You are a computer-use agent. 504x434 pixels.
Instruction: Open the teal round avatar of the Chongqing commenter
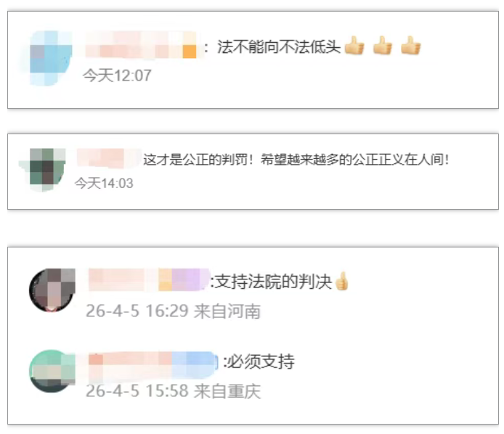52,371
